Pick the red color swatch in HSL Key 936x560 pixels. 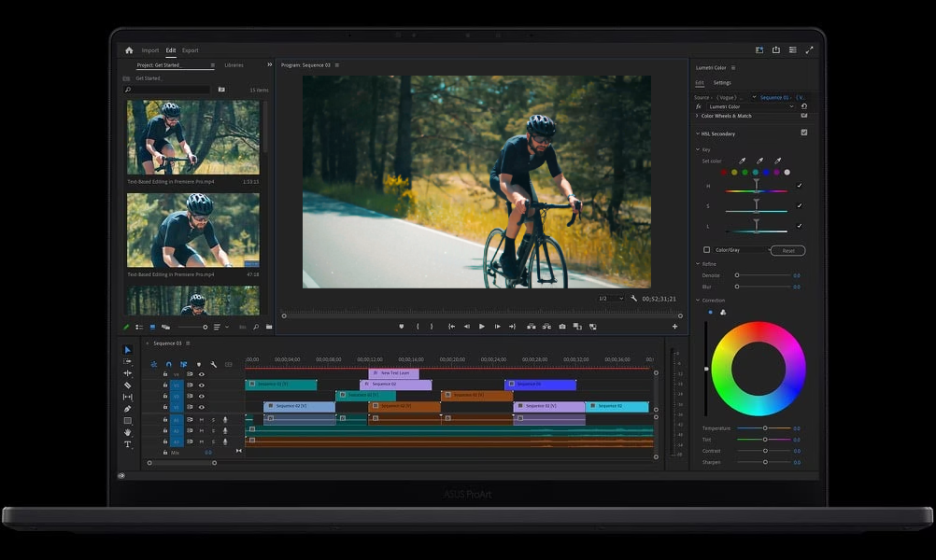[723, 172]
